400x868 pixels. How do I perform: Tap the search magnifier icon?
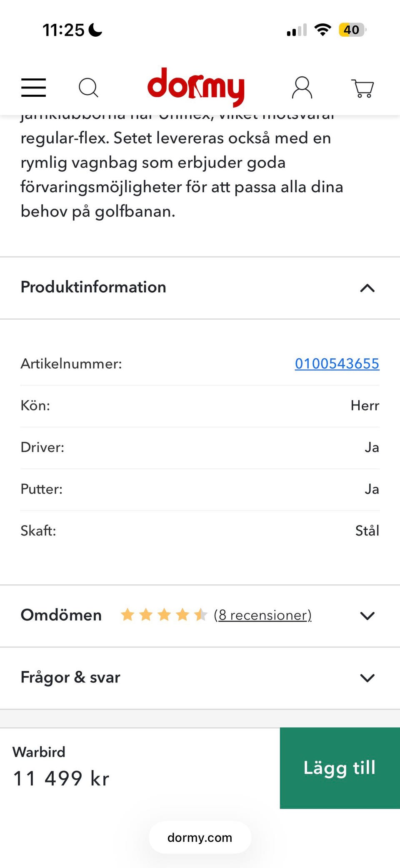pyautogui.click(x=88, y=88)
